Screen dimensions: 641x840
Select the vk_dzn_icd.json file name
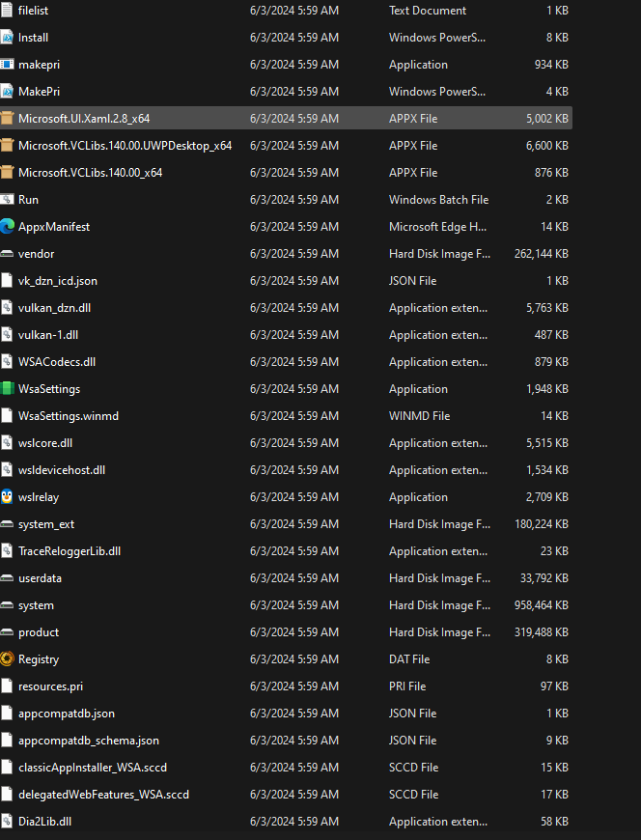coord(58,281)
